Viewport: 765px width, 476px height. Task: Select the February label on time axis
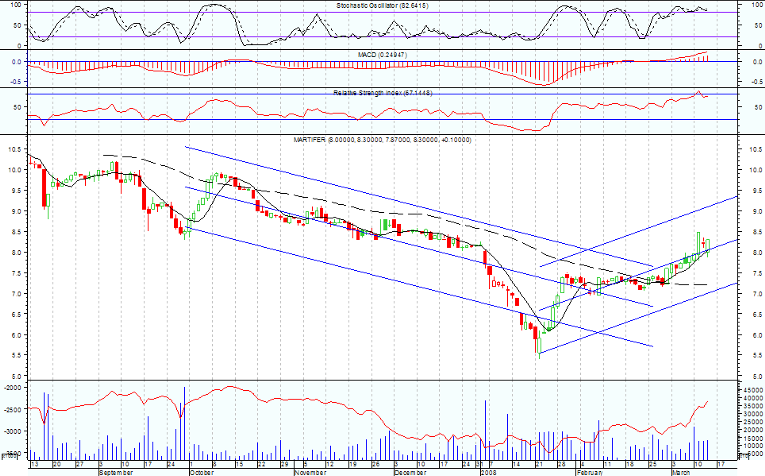tap(590, 473)
